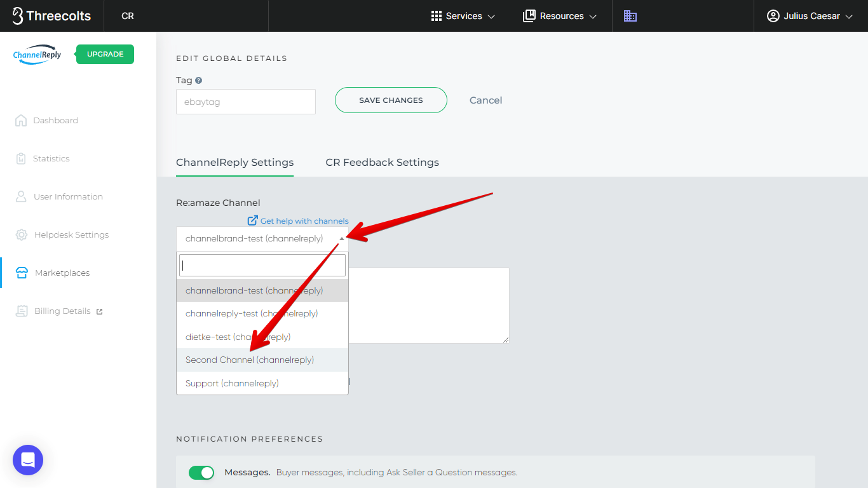Open Get help with channels link

(298, 220)
